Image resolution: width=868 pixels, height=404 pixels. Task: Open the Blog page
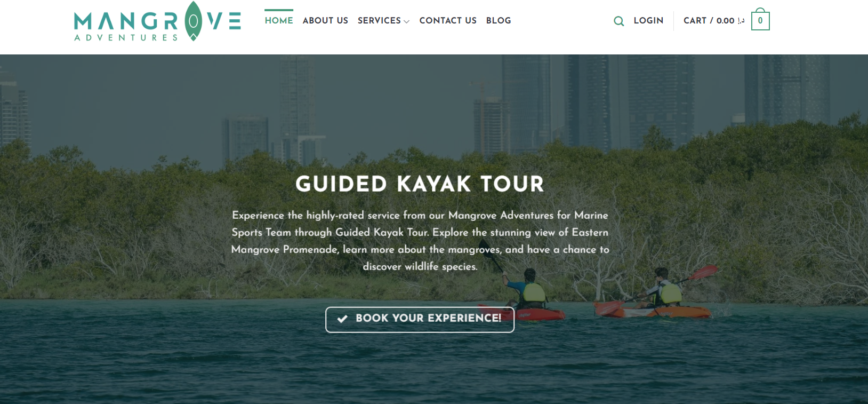click(x=499, y=20)
